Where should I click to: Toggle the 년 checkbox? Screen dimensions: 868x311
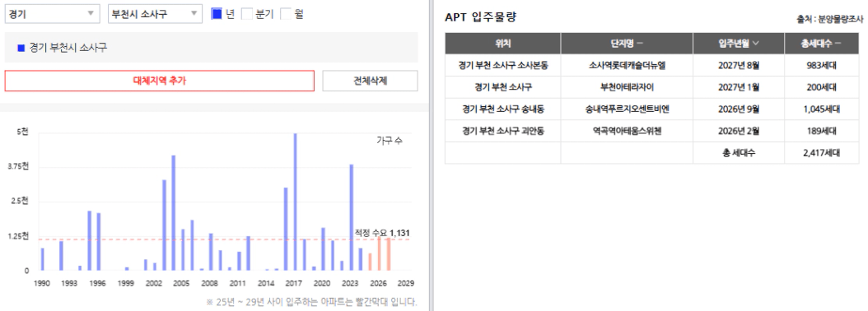pyautogui.click(x=217, y=14)
